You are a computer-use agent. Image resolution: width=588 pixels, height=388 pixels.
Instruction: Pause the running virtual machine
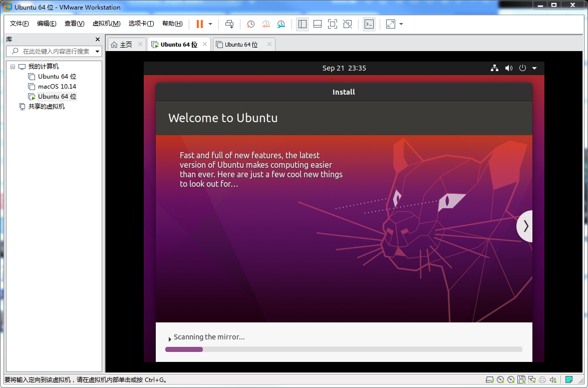[x=200, y=24]
